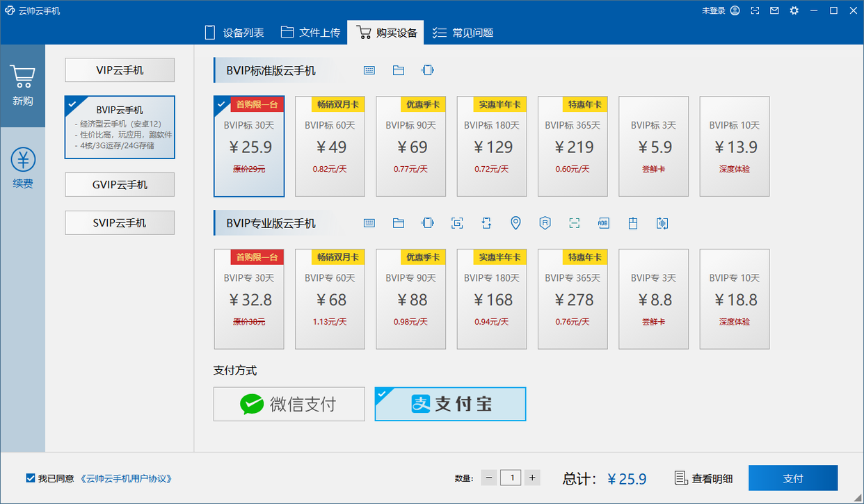Select the BVIP专 365天 package card
Screen dimensions: 864x504
point(573,299)
